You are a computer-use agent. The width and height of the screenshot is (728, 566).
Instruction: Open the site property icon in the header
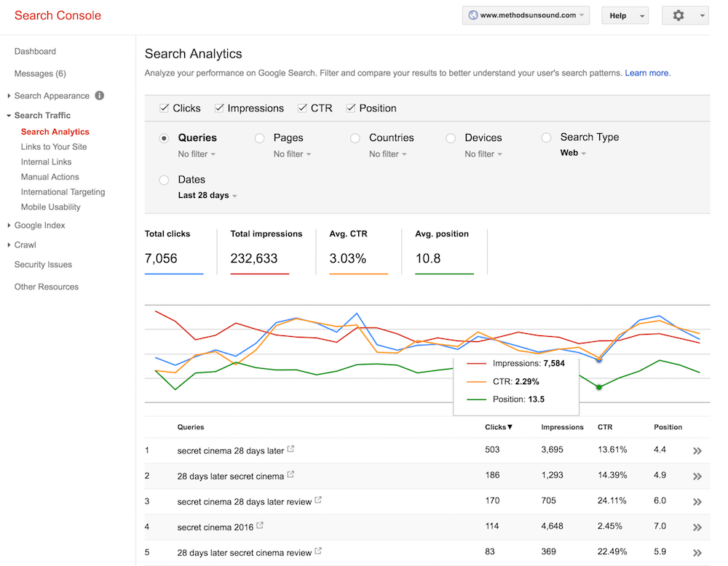point(472,15)
